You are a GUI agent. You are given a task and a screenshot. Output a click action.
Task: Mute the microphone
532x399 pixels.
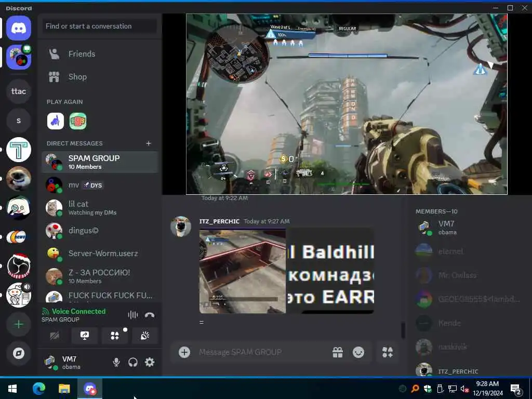(x=116, y=362)
